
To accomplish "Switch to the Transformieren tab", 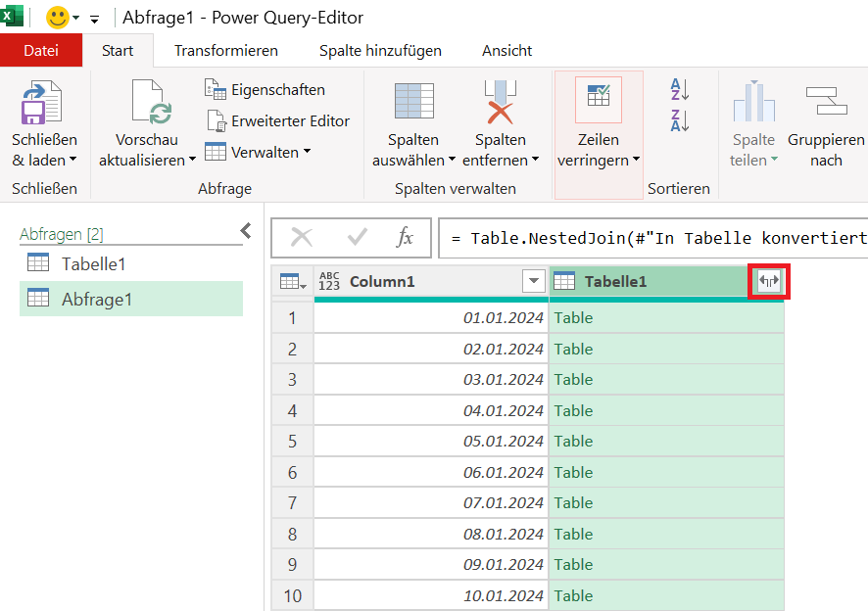I will click(x=226, y=50).
